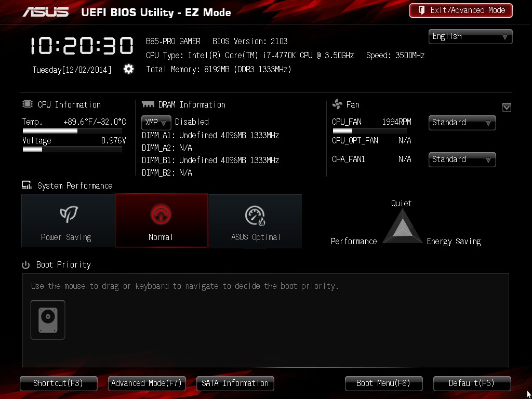532x399 pixels.
Task: Click the boot priority instruction text
Action: coord(184,286)
